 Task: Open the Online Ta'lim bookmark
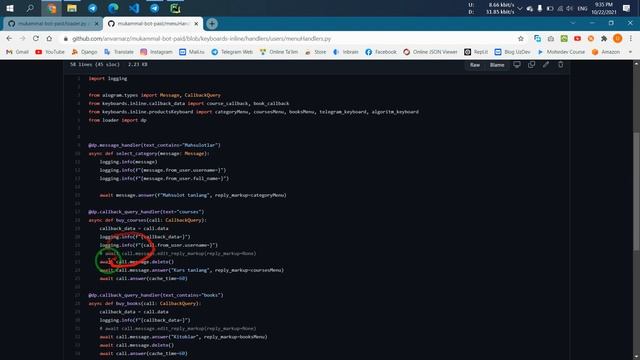pos(279,52)
